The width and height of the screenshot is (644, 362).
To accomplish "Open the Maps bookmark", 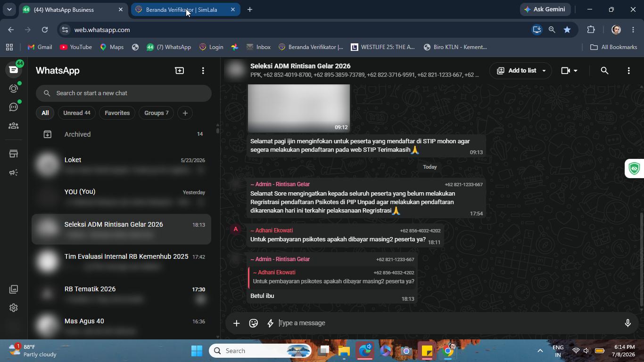I will click(x=112, y=47).
